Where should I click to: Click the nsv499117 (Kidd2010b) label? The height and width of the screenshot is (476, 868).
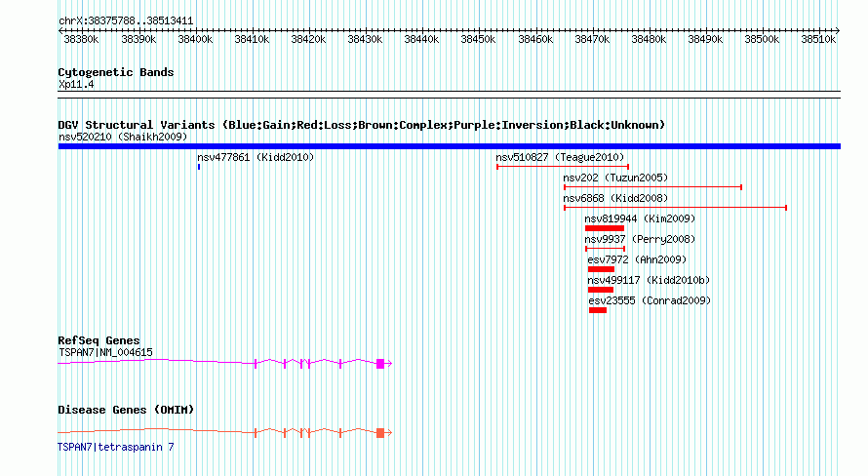[649, 280]
